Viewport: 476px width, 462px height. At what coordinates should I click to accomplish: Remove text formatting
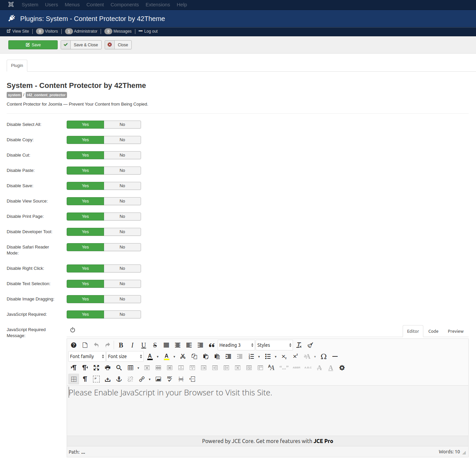[299, 345]
